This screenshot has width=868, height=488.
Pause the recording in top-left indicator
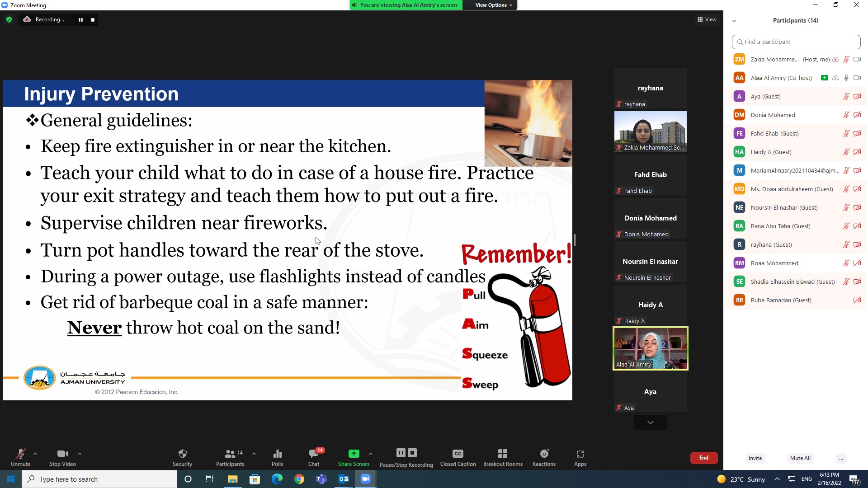tap(80, 19)
